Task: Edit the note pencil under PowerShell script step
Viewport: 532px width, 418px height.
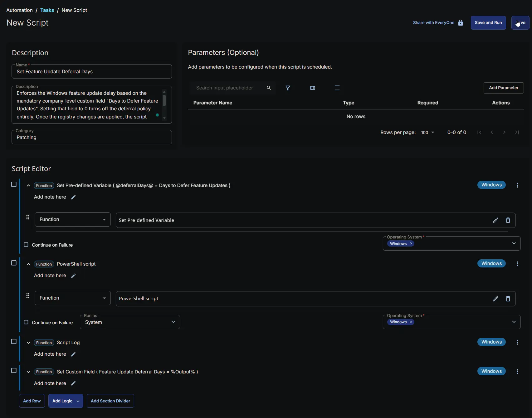Action: [x=73, y=276]
